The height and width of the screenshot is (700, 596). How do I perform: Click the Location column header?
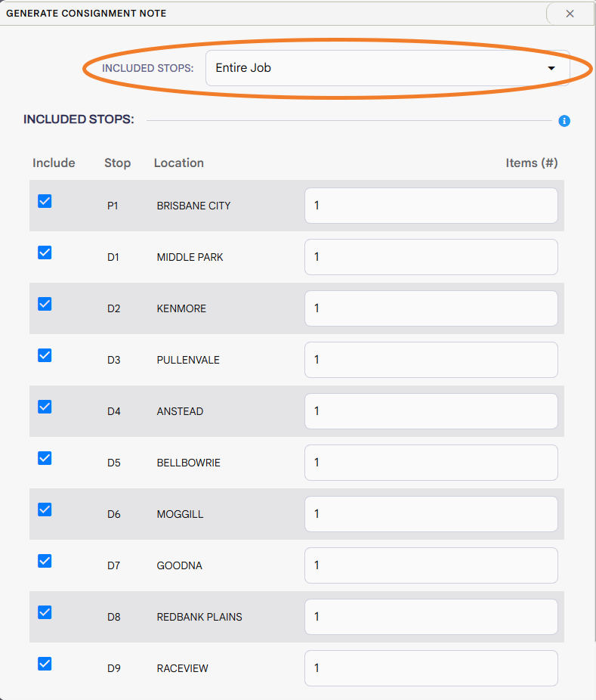[x=179, y=163]
